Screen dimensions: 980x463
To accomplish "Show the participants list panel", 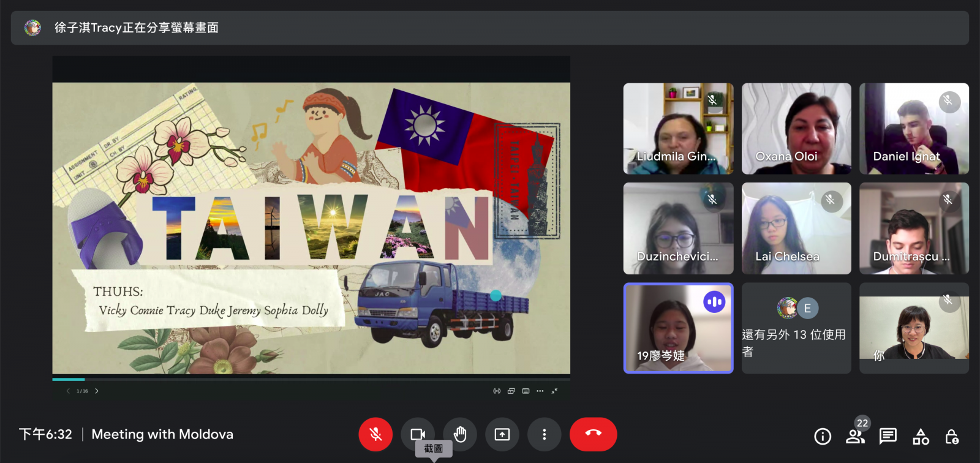I will tap(855, 436).
